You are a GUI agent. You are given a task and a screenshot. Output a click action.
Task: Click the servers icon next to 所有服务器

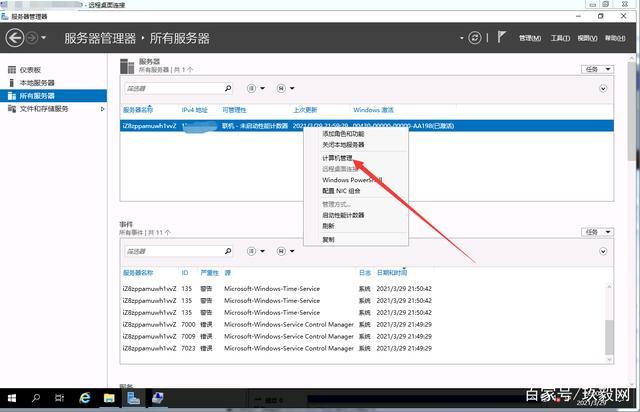tap(12, 96)
